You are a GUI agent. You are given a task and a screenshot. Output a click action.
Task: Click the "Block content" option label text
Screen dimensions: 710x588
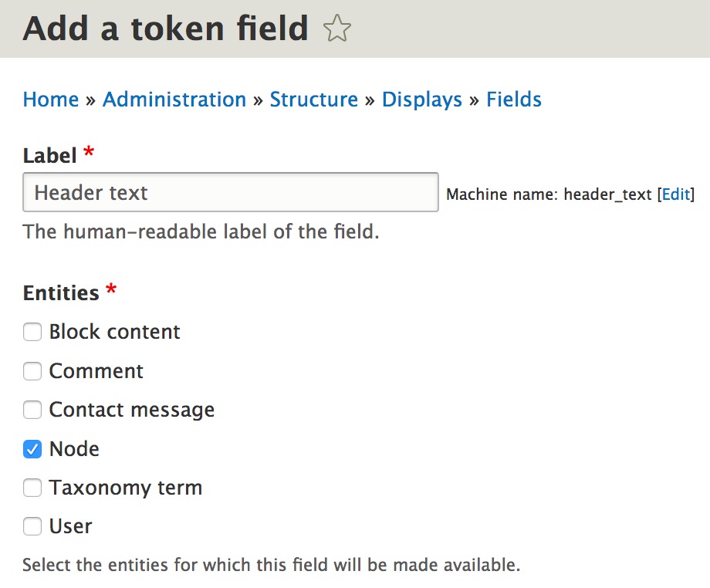[x=114, y=332]
